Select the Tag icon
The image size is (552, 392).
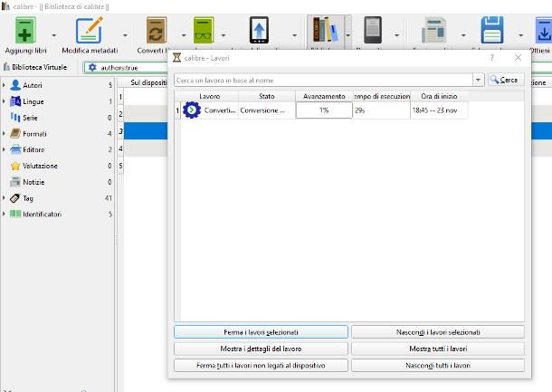coord(15,198)
